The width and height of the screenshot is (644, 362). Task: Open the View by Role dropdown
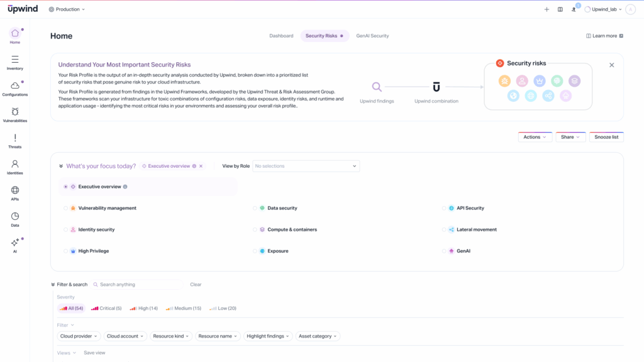pyautogui.click(x=306, y=166)
